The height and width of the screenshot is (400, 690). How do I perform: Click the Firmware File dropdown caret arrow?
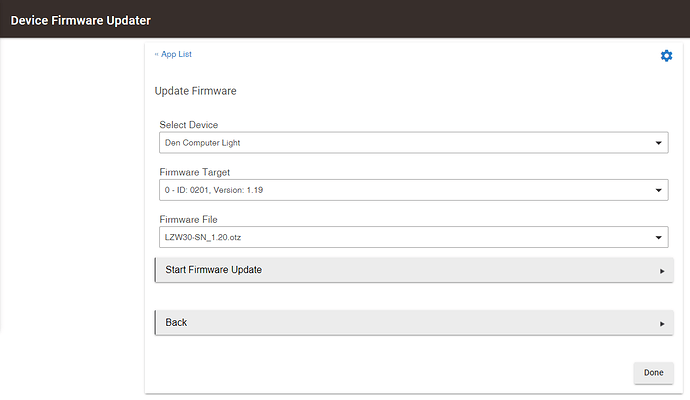(x=659, y=238)
